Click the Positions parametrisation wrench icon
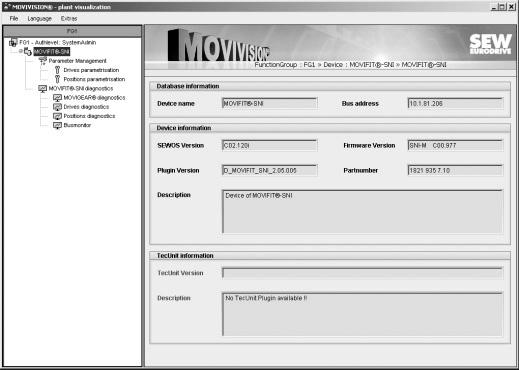The width and height of the screenshot is (519, 370). [x=57, y=79]
